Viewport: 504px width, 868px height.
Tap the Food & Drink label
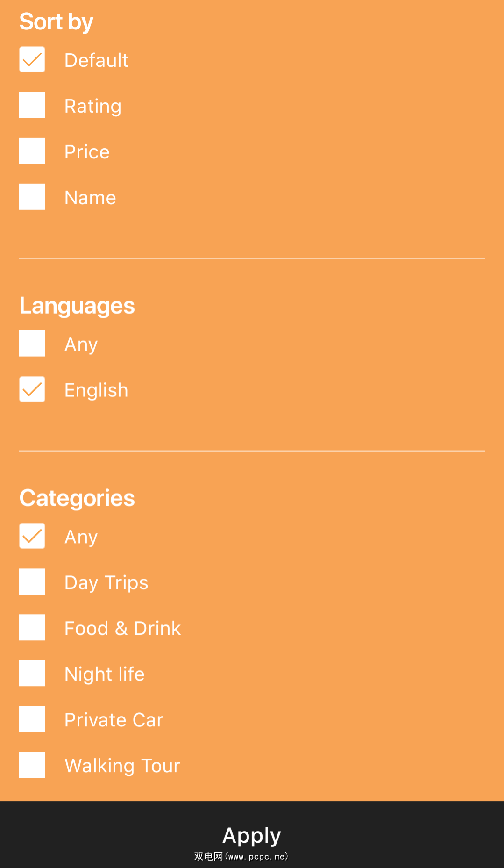tap(122, 628)
